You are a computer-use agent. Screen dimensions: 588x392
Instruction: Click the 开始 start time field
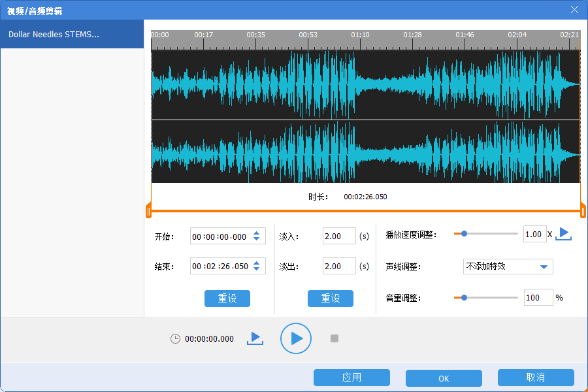227,237
